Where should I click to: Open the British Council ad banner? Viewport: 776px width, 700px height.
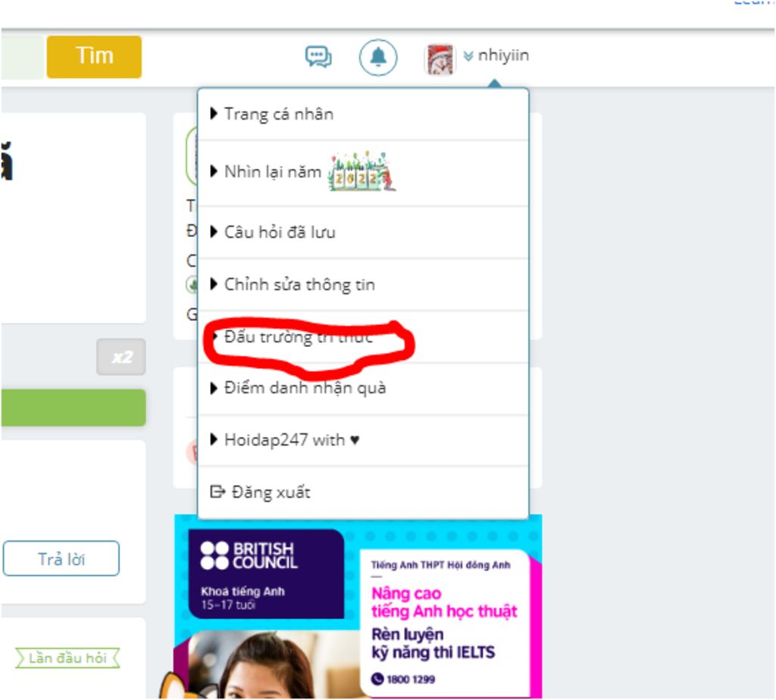tap(358, 607)
